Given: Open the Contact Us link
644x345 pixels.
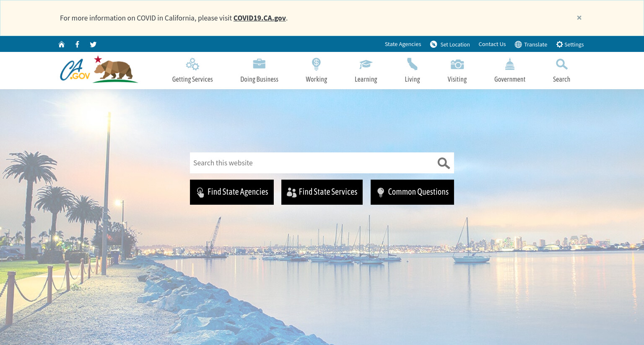Looking at the screenshot, I should click(x=492, y=44).
